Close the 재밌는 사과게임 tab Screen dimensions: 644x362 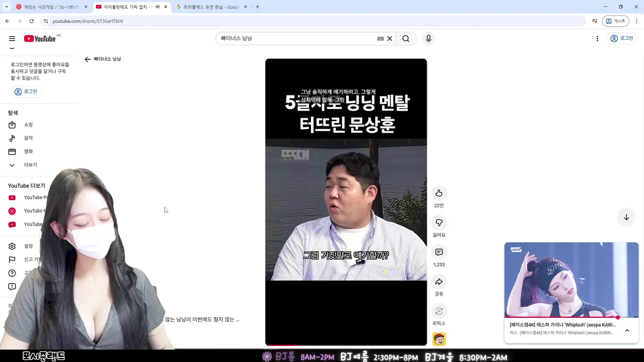click(86, 7)
